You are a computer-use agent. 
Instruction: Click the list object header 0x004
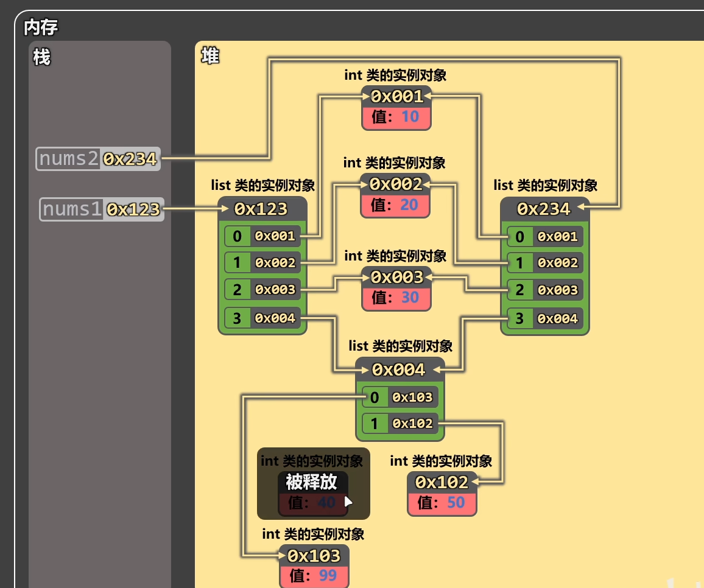pyautogui.click(x=400, y=369)
